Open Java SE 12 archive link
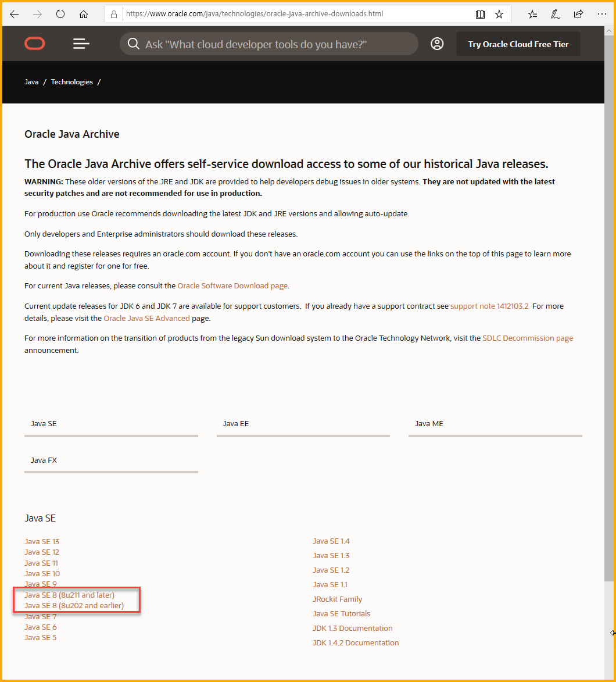The image size is (616, 682). click(x=42, y=552)
